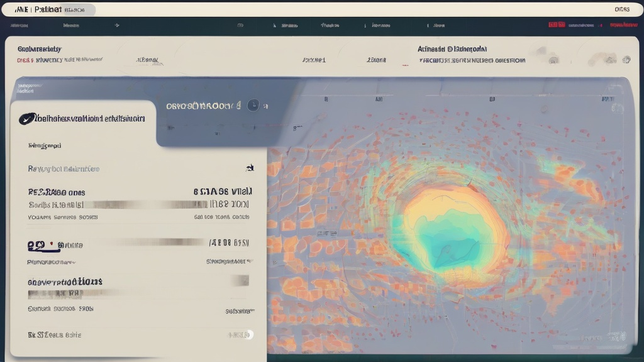Click the round dark icon beside the overlay title

coord(253,106)
